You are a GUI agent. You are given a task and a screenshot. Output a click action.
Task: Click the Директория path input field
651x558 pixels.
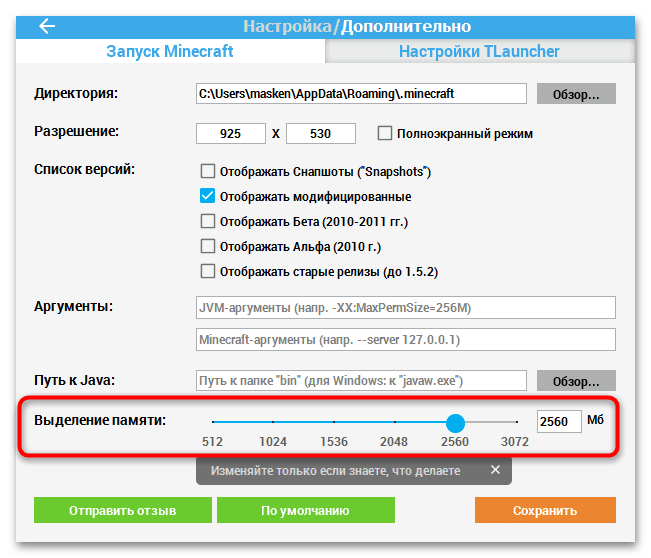361,94
